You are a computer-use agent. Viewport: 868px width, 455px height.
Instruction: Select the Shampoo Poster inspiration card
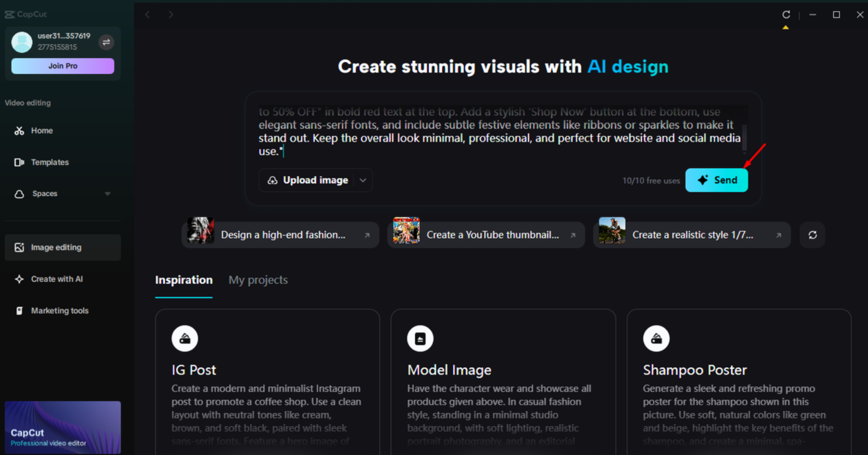coord(738,379)
